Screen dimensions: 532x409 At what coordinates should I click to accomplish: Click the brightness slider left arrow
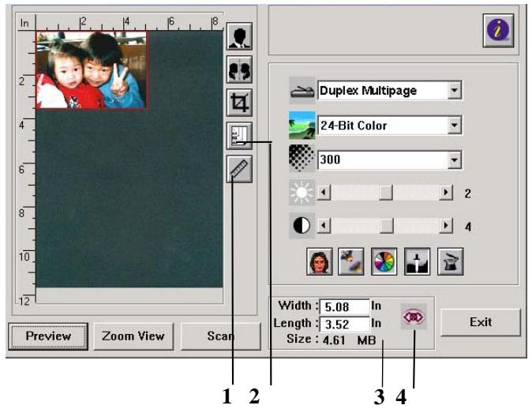click(x=324, y=193)
